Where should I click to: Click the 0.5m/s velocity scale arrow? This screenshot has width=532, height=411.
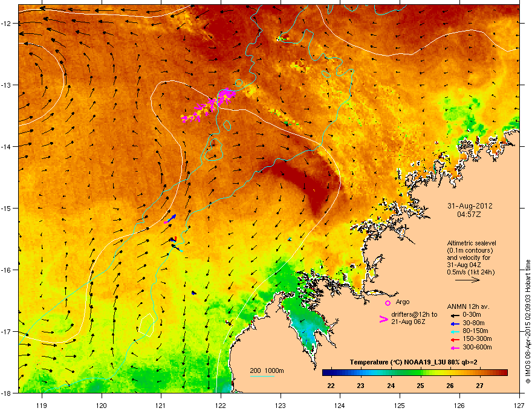tap(467, 280)
